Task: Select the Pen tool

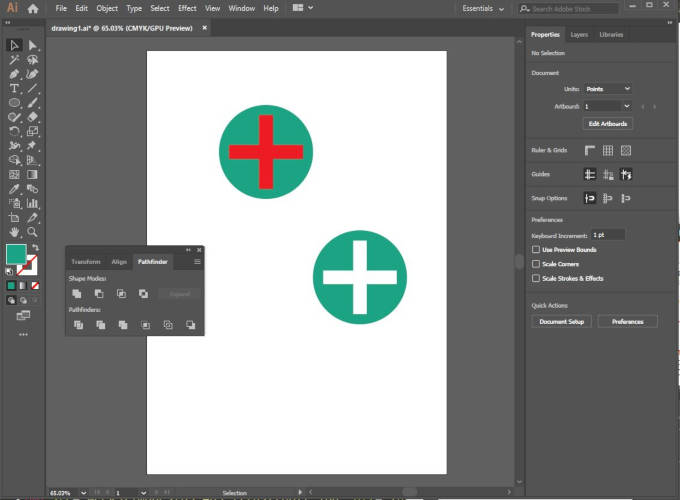Action: (14, 74)
